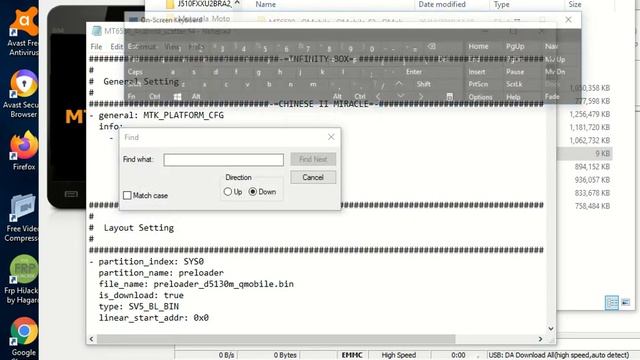Click the up arrow key on On-Screen Keyboard
This screenshot has height=360, width=640.
click(399, 84)
